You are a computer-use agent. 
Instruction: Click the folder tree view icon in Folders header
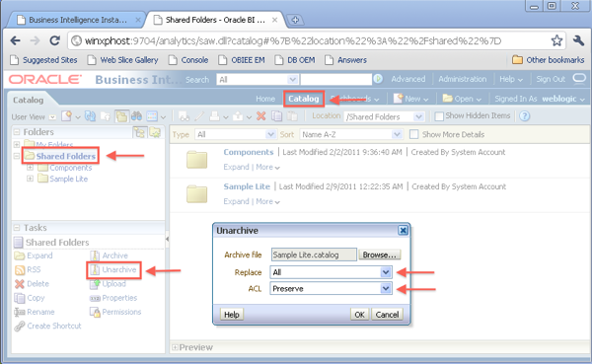tap(139, 132)
